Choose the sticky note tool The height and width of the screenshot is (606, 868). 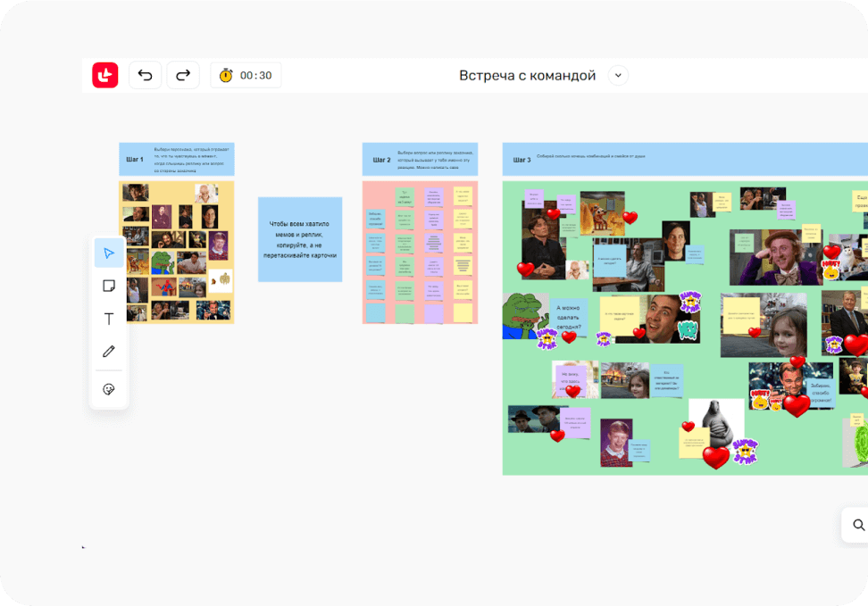pos(109,286)
